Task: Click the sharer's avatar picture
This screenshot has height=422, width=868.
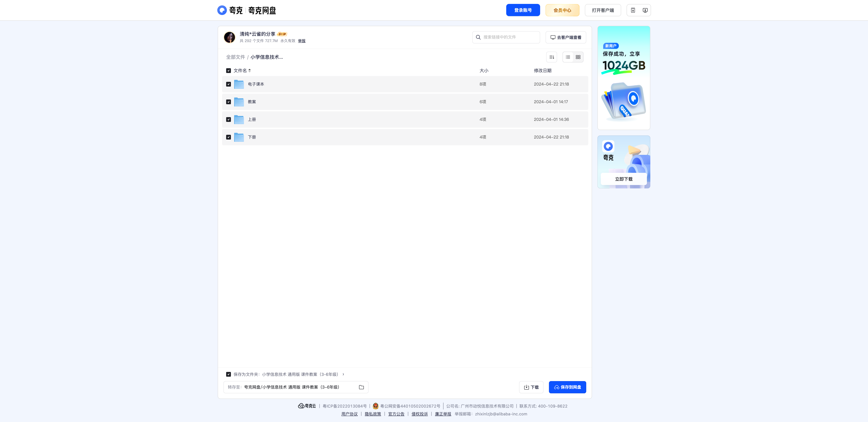Action: 230,37
